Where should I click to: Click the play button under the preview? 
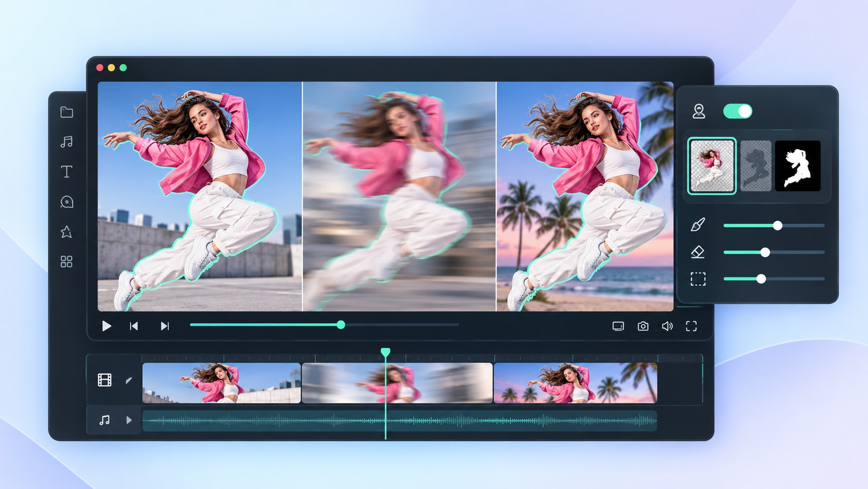click(106, 326)
